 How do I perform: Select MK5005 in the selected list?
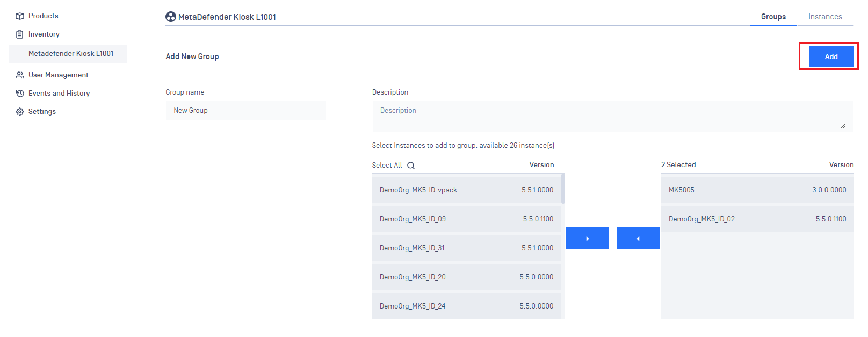757,190
